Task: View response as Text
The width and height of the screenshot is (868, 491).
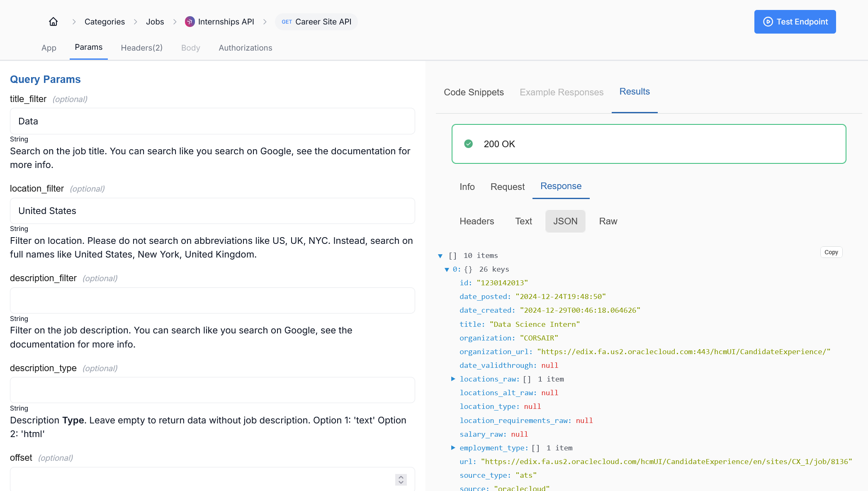Action: (x=523, y=221)
